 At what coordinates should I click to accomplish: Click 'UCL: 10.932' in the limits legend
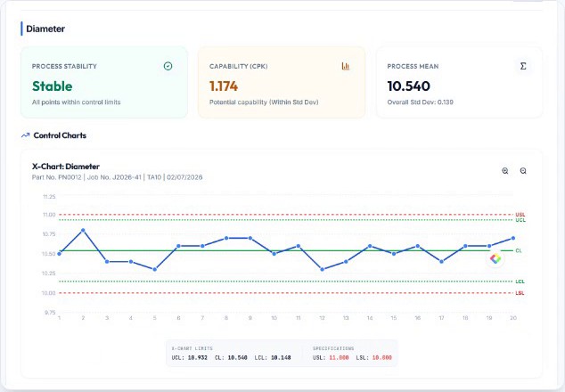coord(190,358)
